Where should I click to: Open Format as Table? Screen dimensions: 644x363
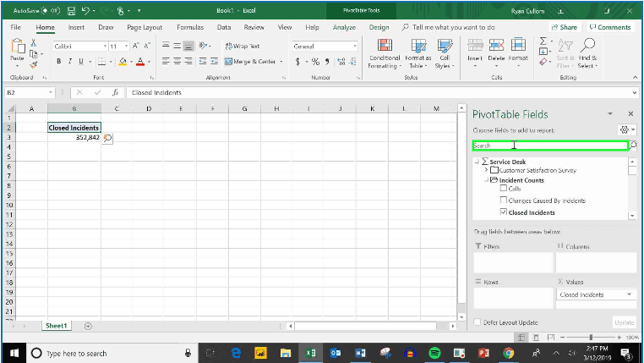pos(418,53)
